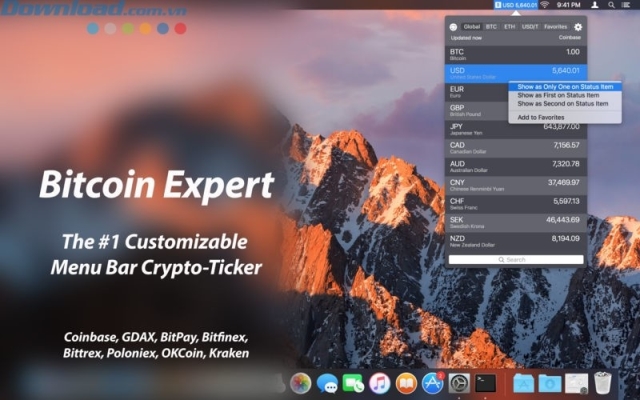Viewport: 640px width, 400px height.
Task: Open the Applications folder in the dock
Action: 524,384
